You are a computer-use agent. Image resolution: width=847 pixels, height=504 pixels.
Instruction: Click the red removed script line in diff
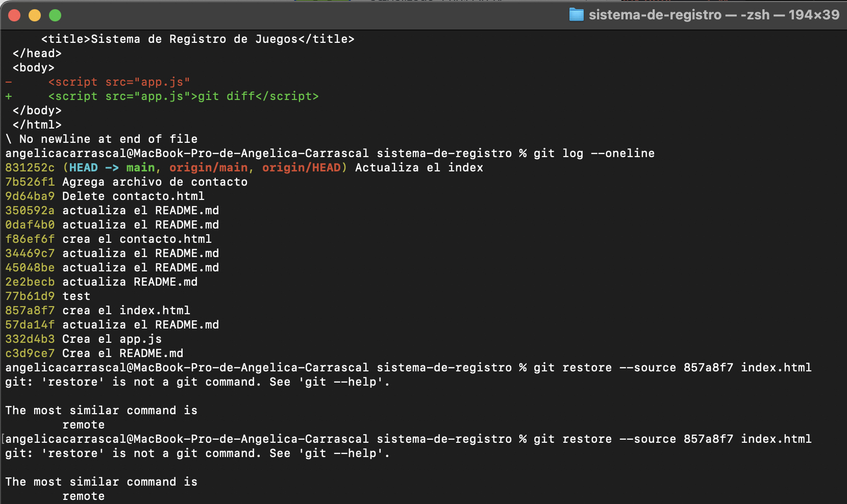coord(97,82)
